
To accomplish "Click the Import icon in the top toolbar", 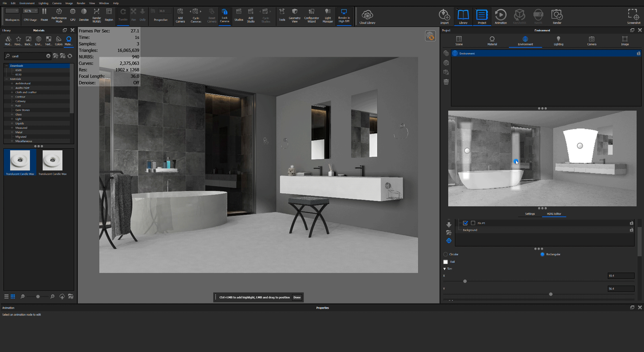I will pyautogui.click(x=444, y=17).
